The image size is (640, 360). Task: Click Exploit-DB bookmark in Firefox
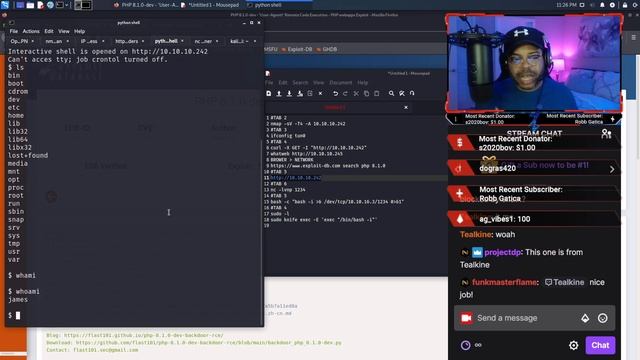(297, 49)
